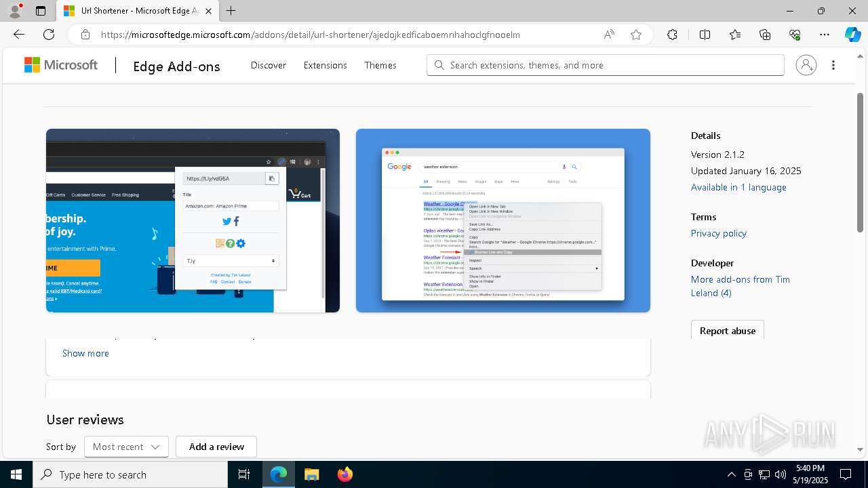Image resolution: width=868 pixels, height=488 pixels.
Task: Open Task View on taskbar
Action: click(x=244, y=474)
